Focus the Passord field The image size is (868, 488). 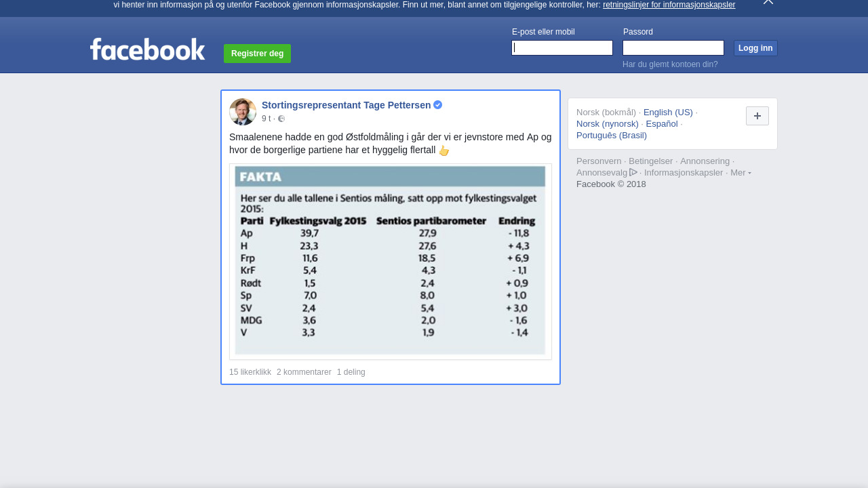(673, 47)
